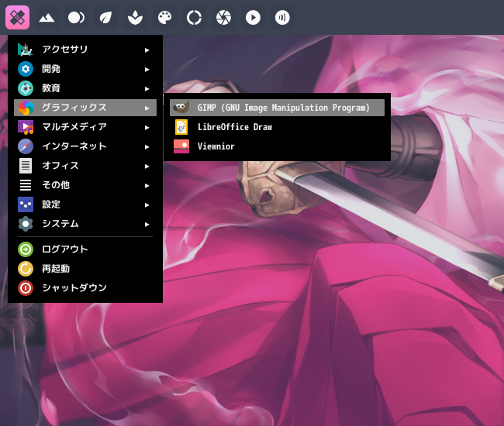Click the その他 lines icon
Image resolution: width=504 pixels, height=426 pixels.
point(26,185)
